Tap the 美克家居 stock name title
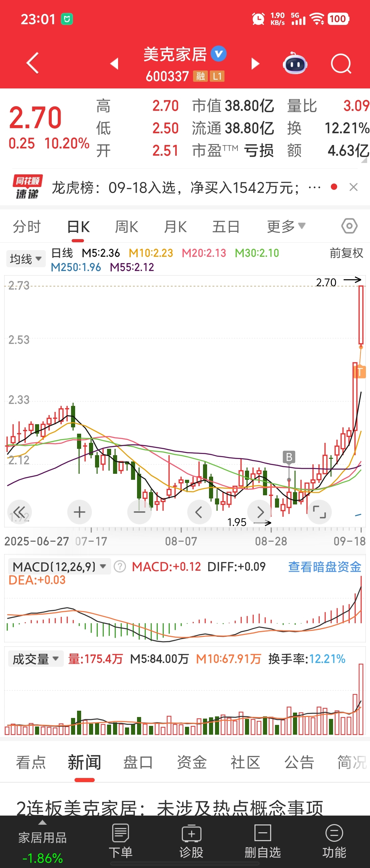This screenshot has height=868, width=370. point(175,54)
